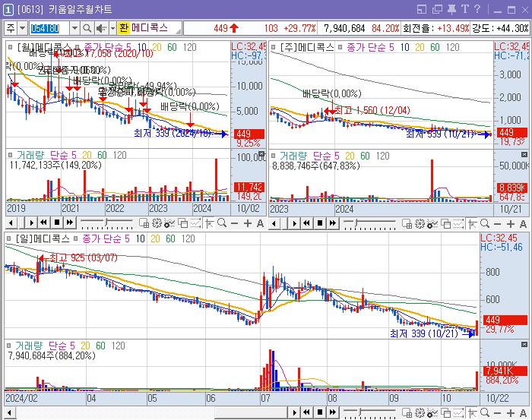Open the stock code history dropdown
Viewport: 532px width, 420px height.
(x=74, y=28)
